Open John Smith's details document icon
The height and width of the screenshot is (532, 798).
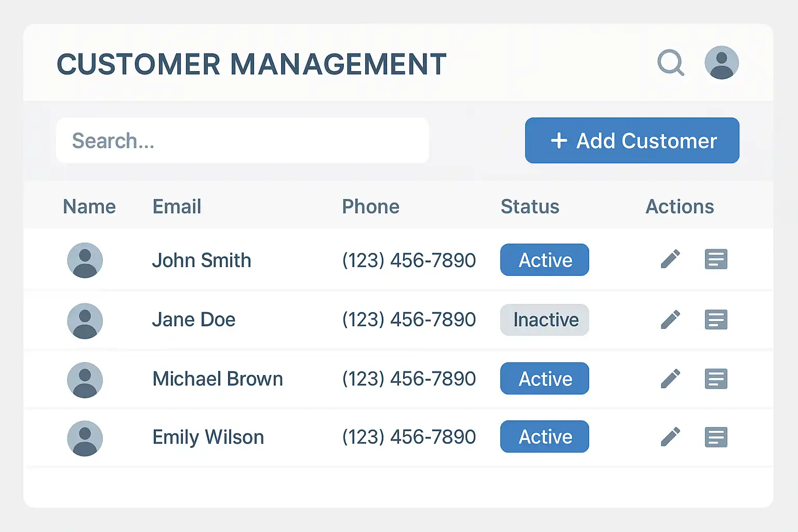[x=716, y=259]
